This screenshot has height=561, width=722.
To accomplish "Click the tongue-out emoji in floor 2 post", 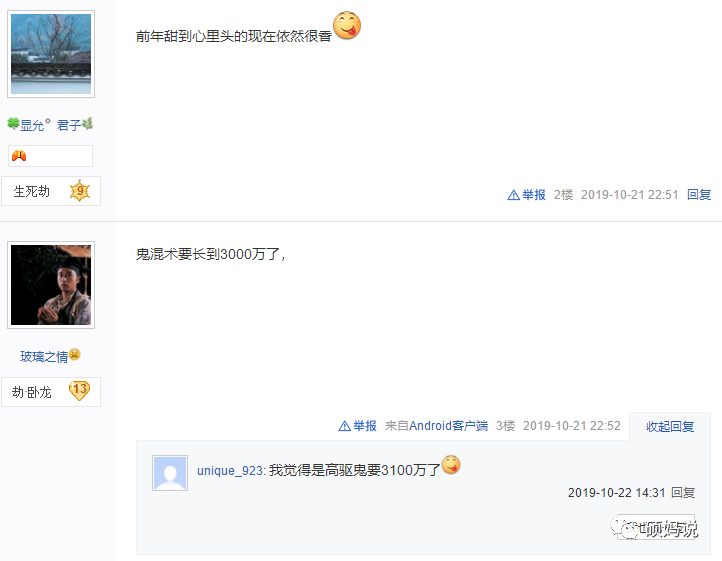I will pyautogui.click(x=347, y=25).
